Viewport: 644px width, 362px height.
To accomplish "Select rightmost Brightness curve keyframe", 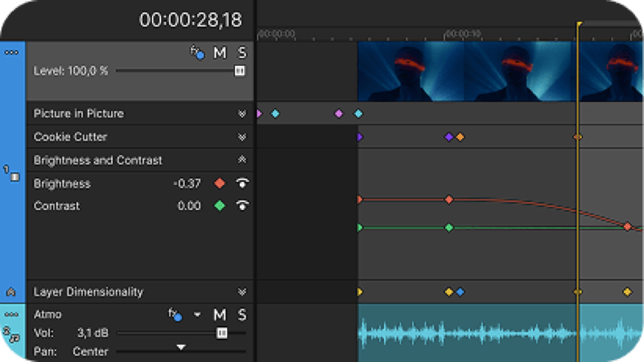I will tap(628, 227).
